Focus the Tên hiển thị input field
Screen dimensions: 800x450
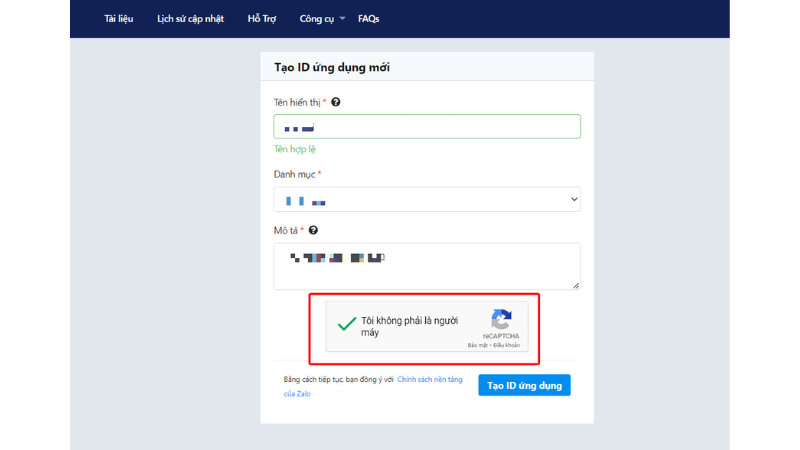tap(427, 127)
